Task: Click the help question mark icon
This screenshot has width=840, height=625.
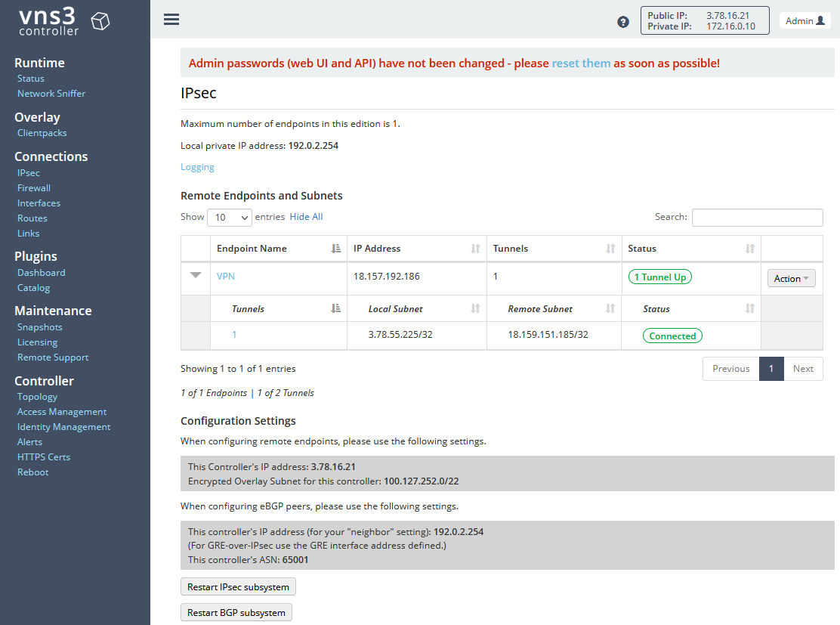Action: (623, 22)
